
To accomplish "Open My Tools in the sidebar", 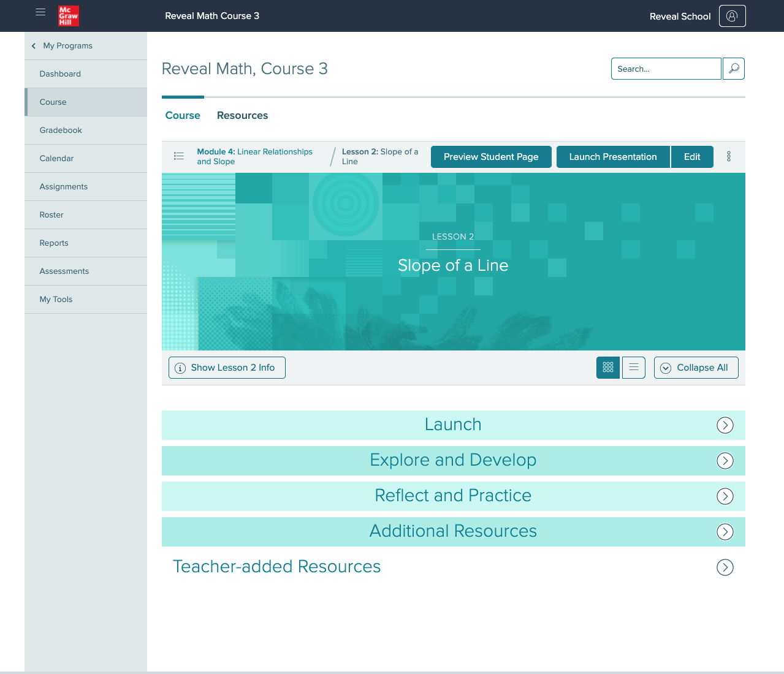I will (x=86, y=300).
